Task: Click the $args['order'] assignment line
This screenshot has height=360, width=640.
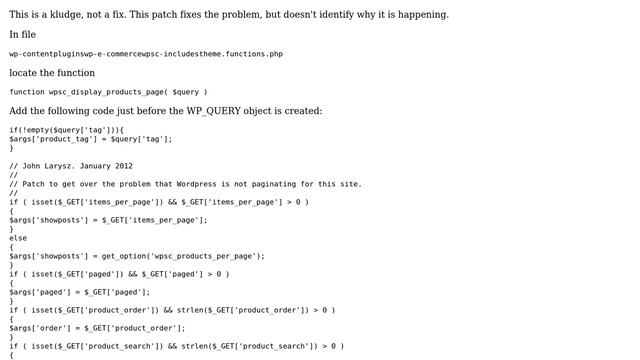Action: 97,328
